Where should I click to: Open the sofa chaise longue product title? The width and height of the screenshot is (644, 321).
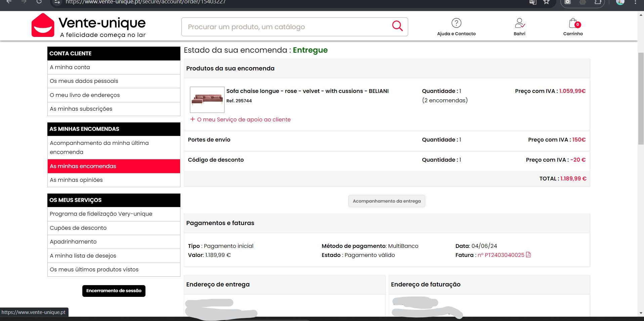coord(307,91)
